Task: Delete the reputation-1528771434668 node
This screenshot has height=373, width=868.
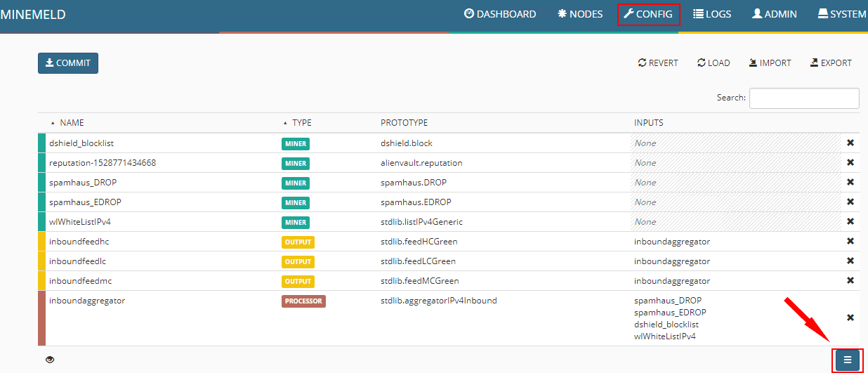Action: click(x=850, y=163)
